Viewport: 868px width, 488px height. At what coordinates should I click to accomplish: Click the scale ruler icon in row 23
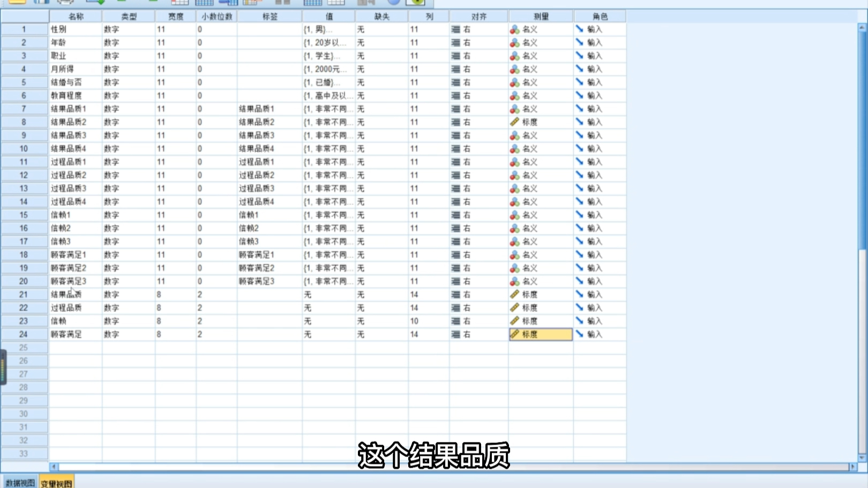(x=514, y=321)
